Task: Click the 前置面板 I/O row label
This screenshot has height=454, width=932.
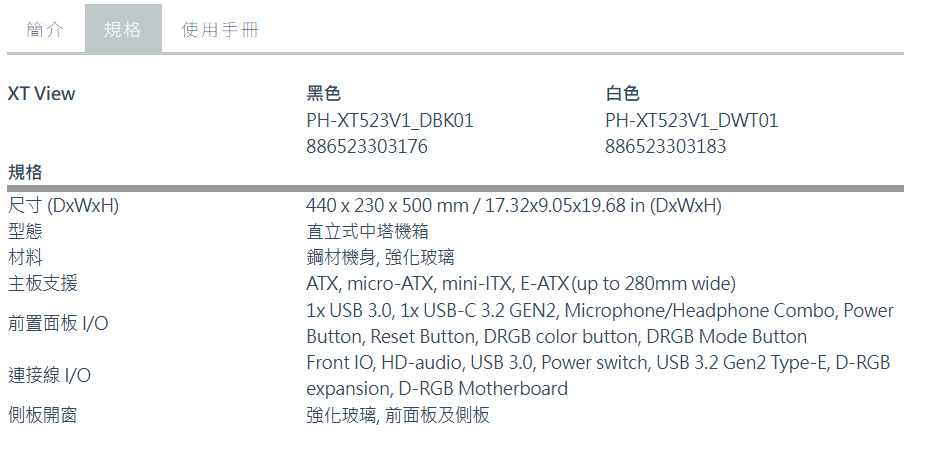Action: (x=58, y=323)
